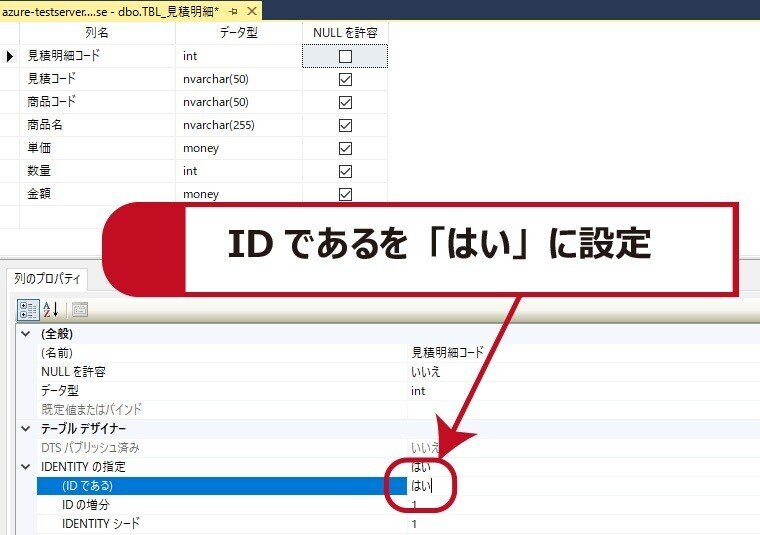The width and height of the screenshot is (760, 535).
Task: Uncheck the NULL を許容 box for 数量
Action: (345, 171)
